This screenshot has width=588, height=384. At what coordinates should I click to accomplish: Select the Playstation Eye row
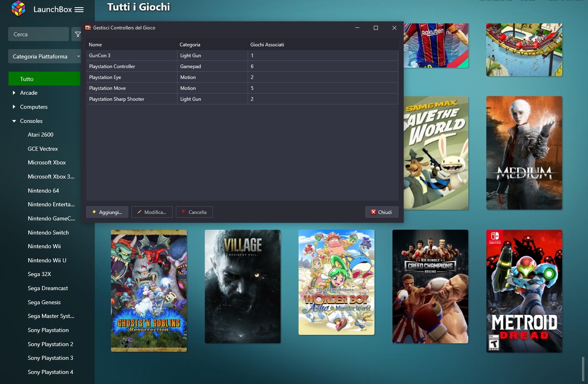tap(242, 77)
